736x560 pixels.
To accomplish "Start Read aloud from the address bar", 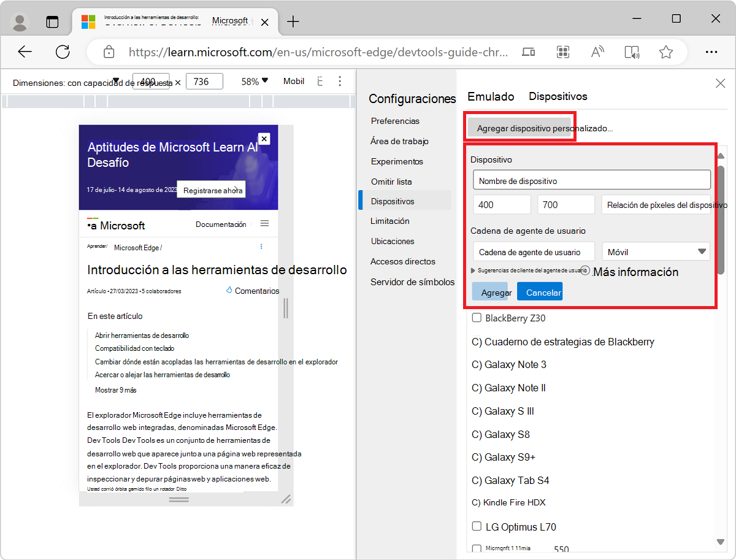I will pos(597,52).
